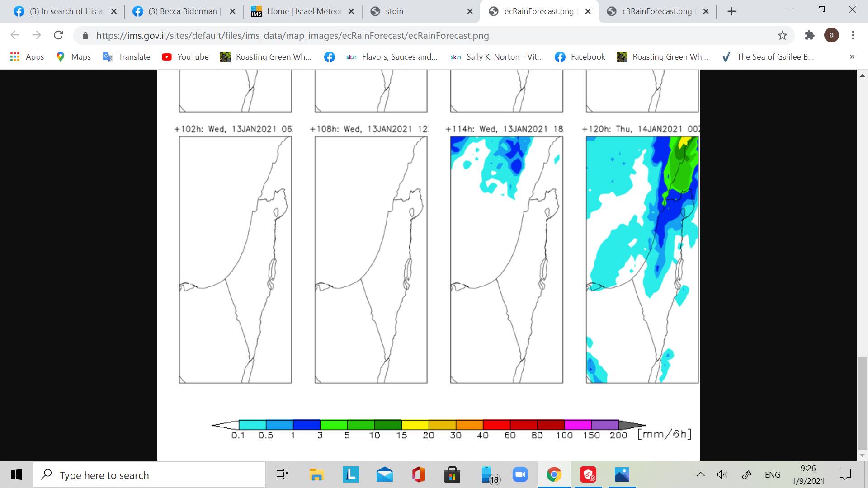
Task: Show hidden bookmarks with the chevron
Action: click(x=852, y=57)
